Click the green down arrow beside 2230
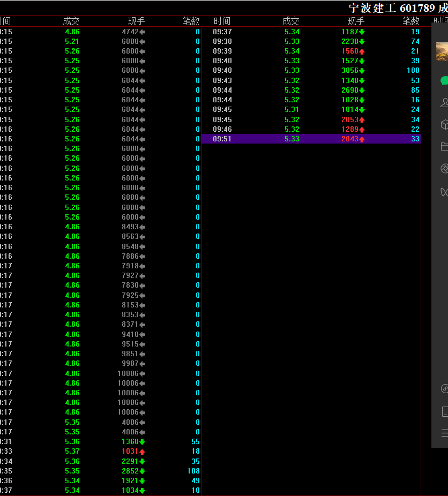 [362, 42]
